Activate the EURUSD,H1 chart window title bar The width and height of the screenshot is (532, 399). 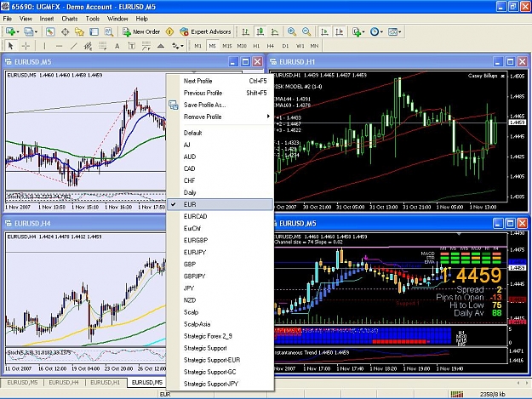[380, 62]
